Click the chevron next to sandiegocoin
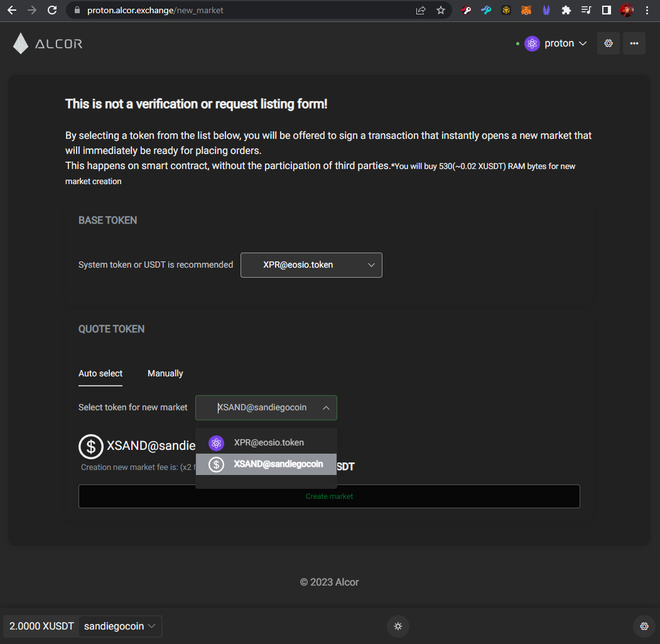This screenshot has height=644, width=660. pos(152,626)
